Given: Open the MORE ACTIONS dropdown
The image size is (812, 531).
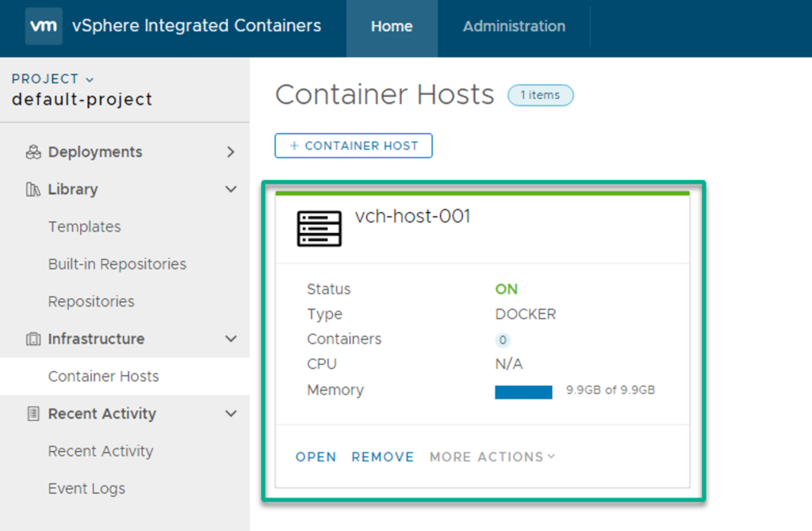Looking at the screenshot, I should click(x=492, y=457).
